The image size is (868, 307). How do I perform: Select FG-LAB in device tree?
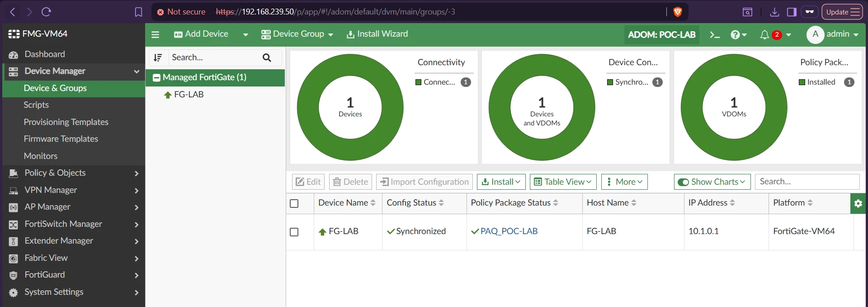click(189, 95)
